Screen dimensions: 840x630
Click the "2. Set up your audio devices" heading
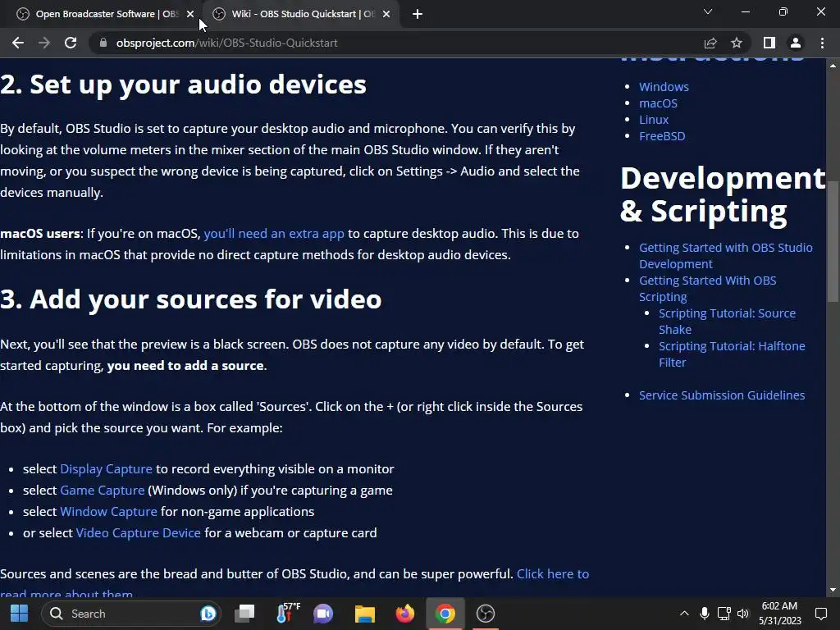(x=183, y=84)
